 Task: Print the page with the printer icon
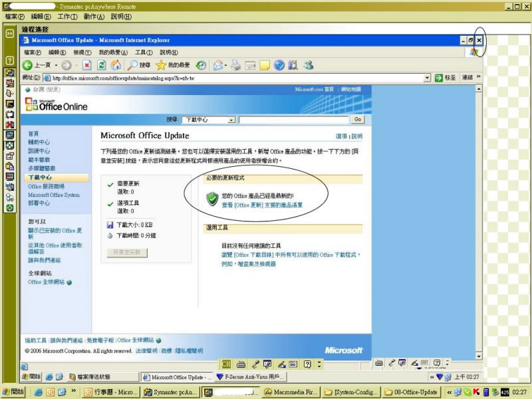(235, 65)
